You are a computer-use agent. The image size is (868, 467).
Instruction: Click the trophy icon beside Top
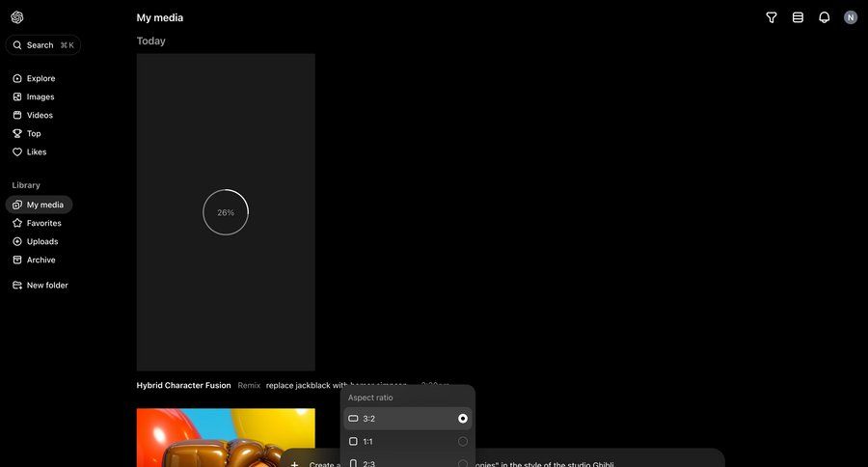pos(17,133)
